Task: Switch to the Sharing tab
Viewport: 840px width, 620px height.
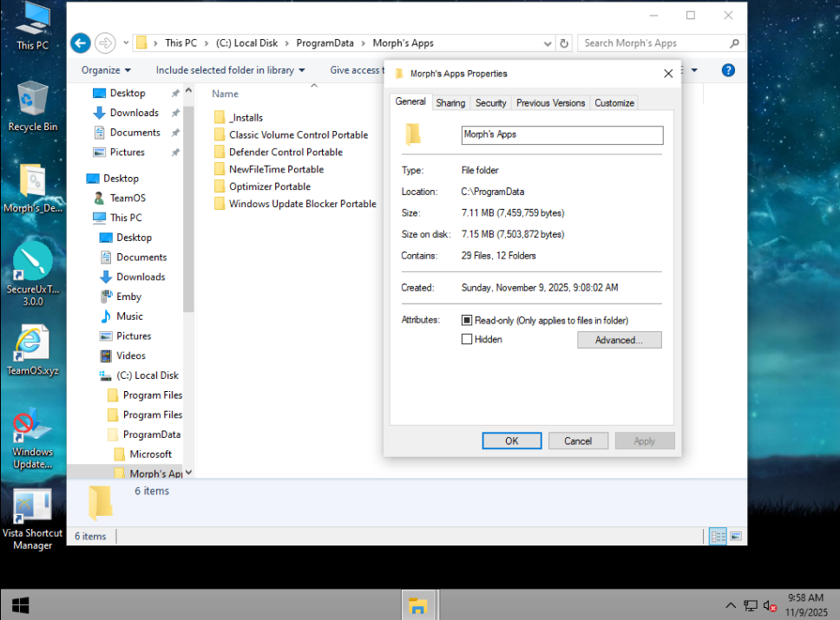Action: (x=450, y=103)
